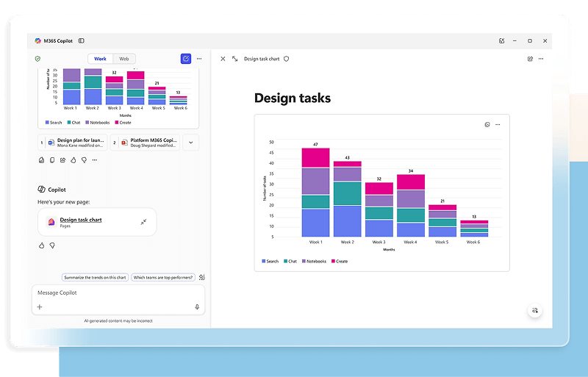Click the shield icon next to Design task chart title
Screen dimensions: 588x377
coord(287,59)
